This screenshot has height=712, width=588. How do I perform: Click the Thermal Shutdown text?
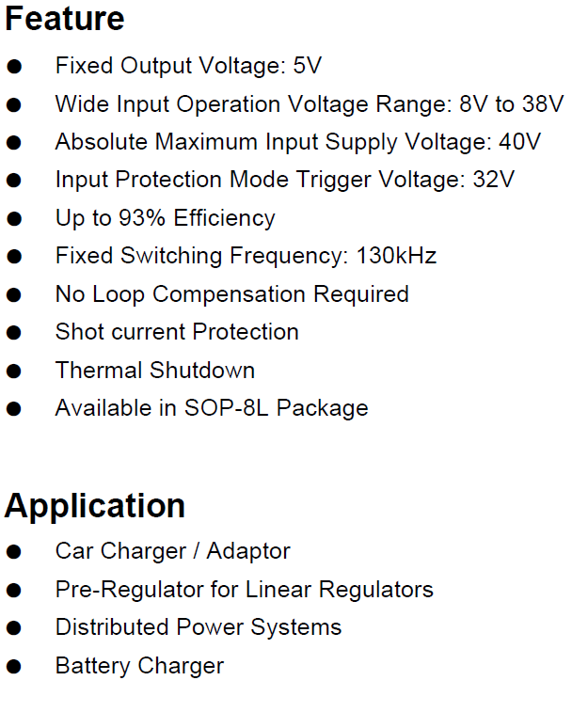click(155, 370)
